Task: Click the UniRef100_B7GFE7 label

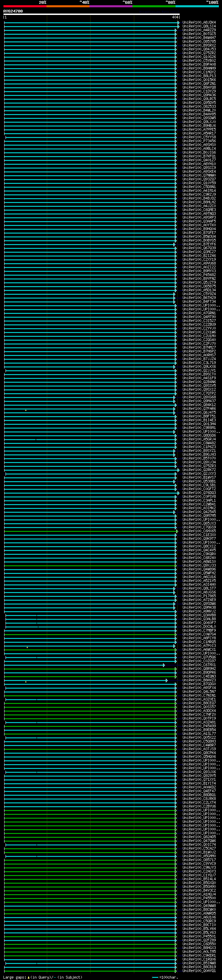Action: (x=199, y=233)
